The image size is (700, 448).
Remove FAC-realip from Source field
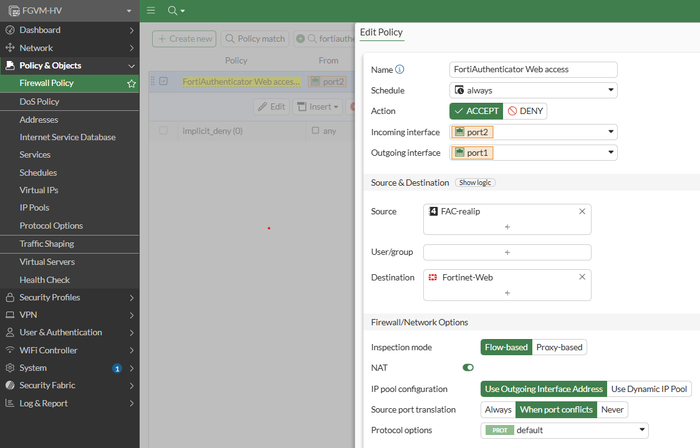tap(582, 212)
